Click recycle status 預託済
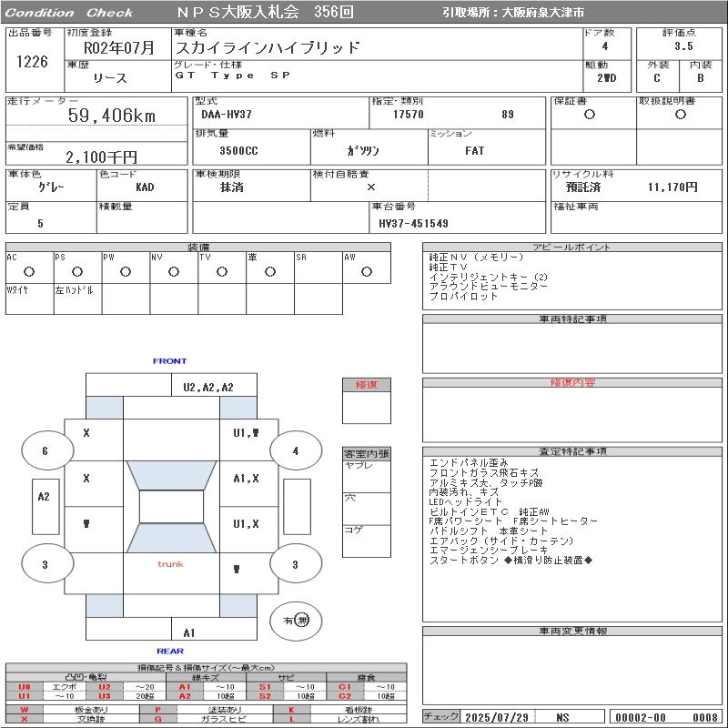The height and width of the screenshot is (728, 728). tap(582, 187)
